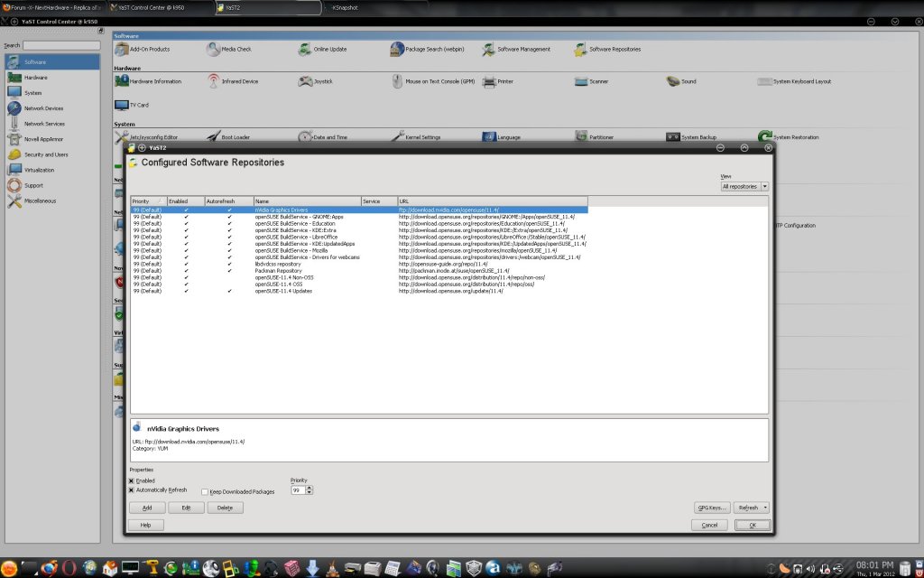
Task: Select the libdvdcss repository row
Action: pos(359,264)
